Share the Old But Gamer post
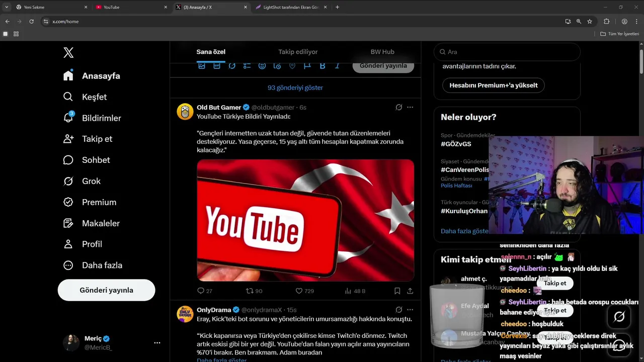This screenshot has height=362, width=644. [410, 291]
